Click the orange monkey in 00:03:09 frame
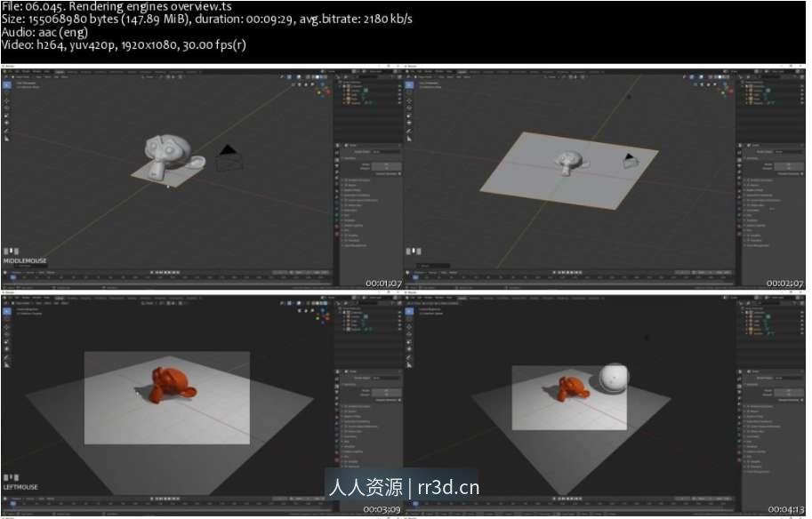812x519 pixels. tap(173, 385)
